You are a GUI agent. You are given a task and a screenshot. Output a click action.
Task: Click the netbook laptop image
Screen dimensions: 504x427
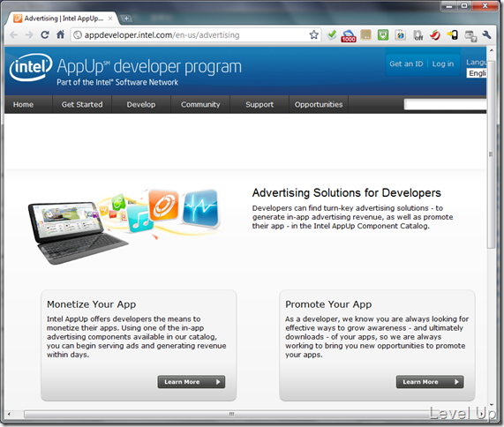click(77, 233)
